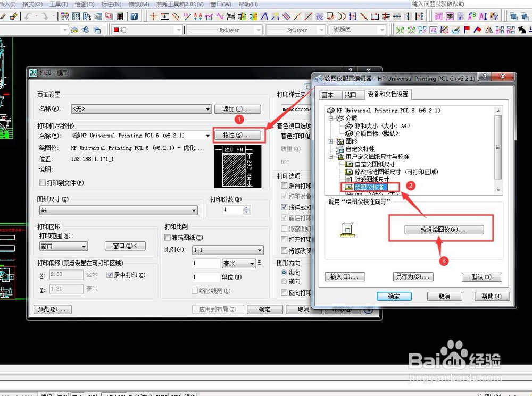Open the color dropdown showing 红
The image size is (532, 396).
(147, 30)
